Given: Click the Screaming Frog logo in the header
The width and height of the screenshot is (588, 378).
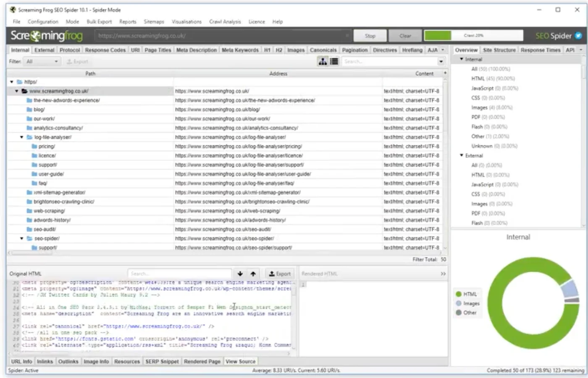Looking at the screenshot, I should coord(47,36).
